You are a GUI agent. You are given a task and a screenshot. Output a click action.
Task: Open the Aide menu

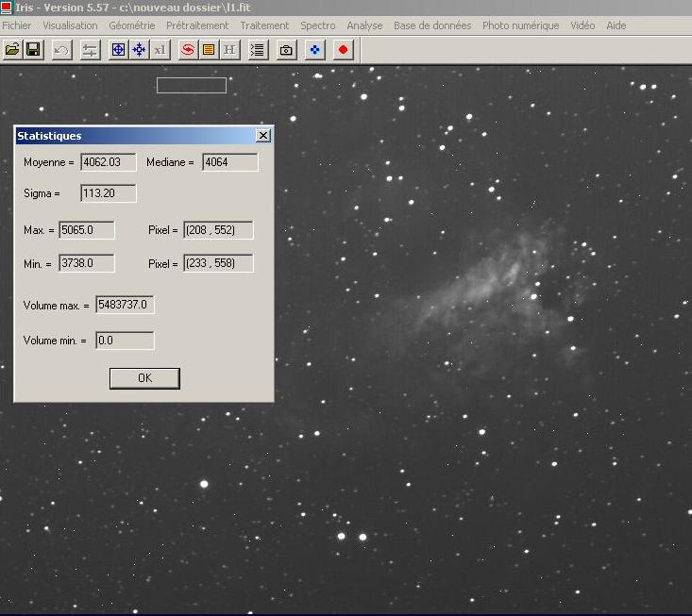click(616, 25)
